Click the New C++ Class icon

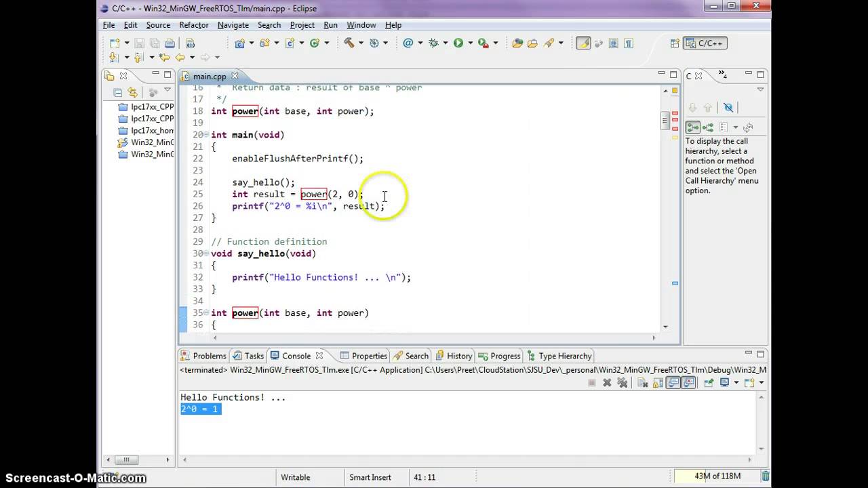point(314,43)
